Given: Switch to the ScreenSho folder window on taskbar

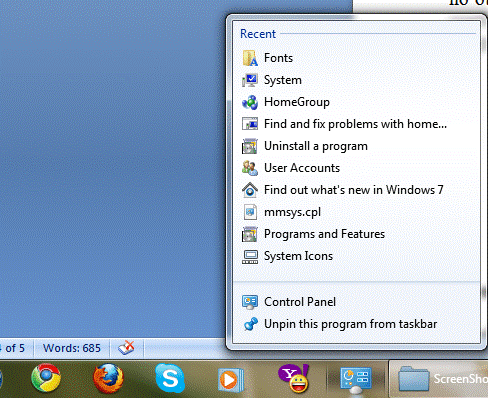Looking at the screenshot, I should 439,379.
